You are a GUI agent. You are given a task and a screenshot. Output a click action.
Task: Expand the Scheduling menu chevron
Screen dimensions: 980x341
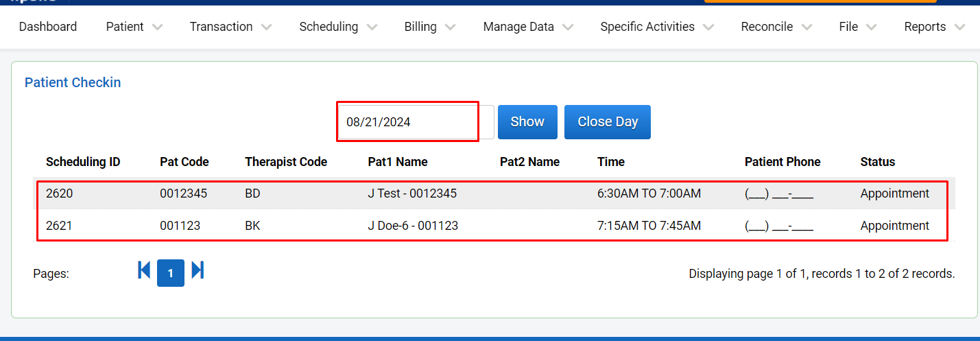[372, 27]
